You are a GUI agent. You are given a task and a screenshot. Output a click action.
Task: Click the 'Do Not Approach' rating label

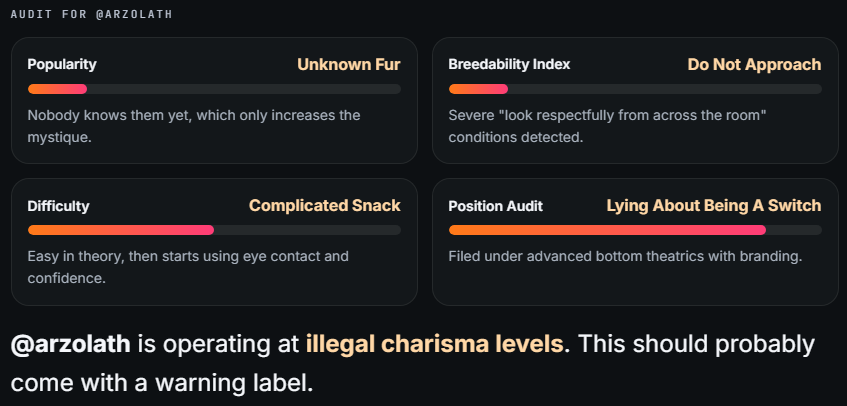click(x=754, y=65)
